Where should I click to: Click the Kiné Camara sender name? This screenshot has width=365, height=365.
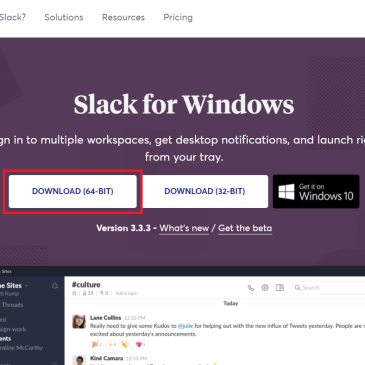(x=106, y=358)
